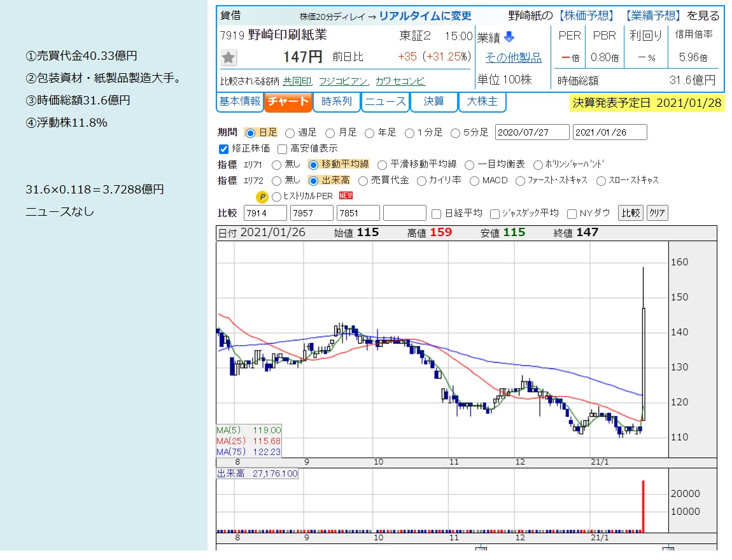732x560 pixels.
Task: Click the リアルタイムに変更 link
Action: coord(425,16)
